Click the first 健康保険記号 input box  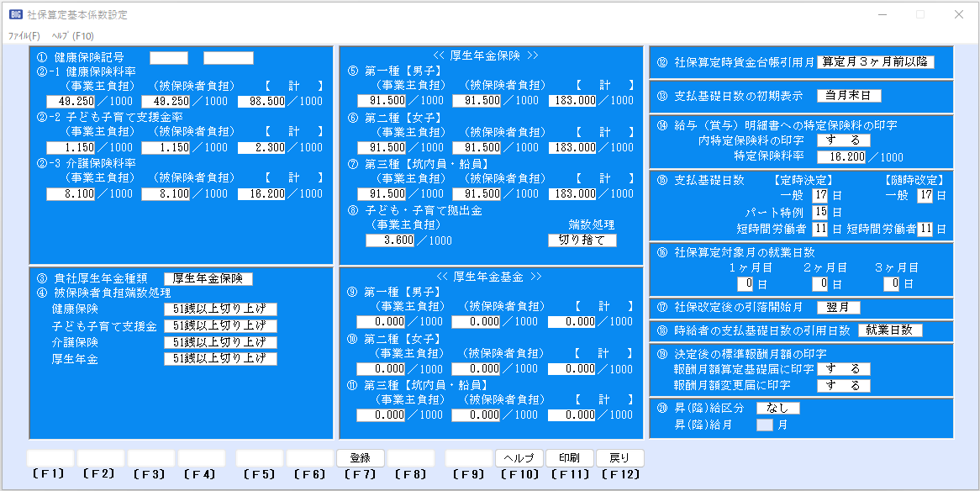169,58
